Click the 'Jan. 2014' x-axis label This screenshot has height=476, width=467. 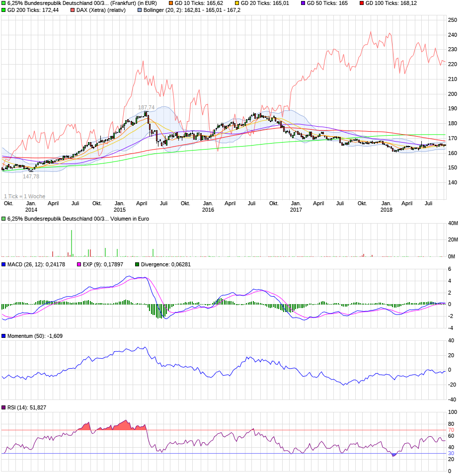pos(31,206)
